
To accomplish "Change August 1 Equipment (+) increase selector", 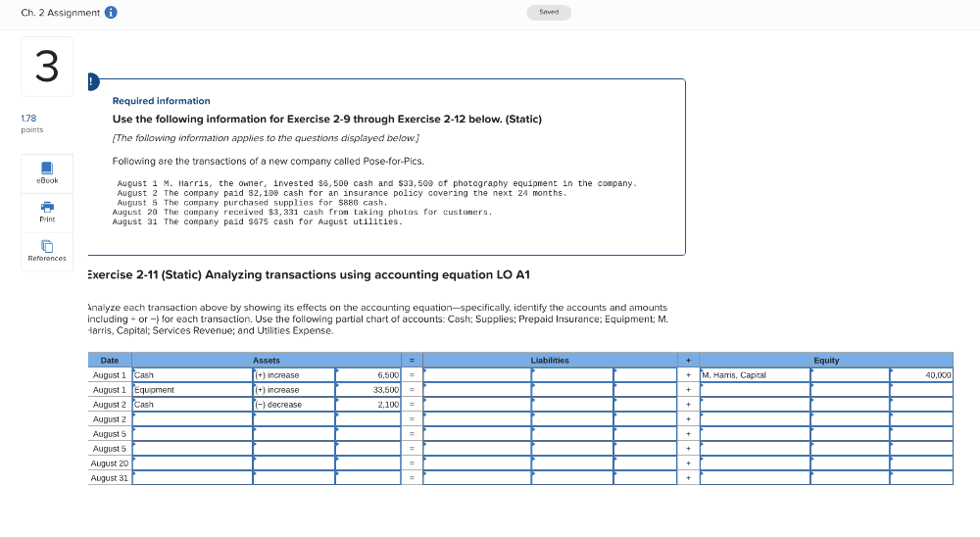I will click(294, 389).
